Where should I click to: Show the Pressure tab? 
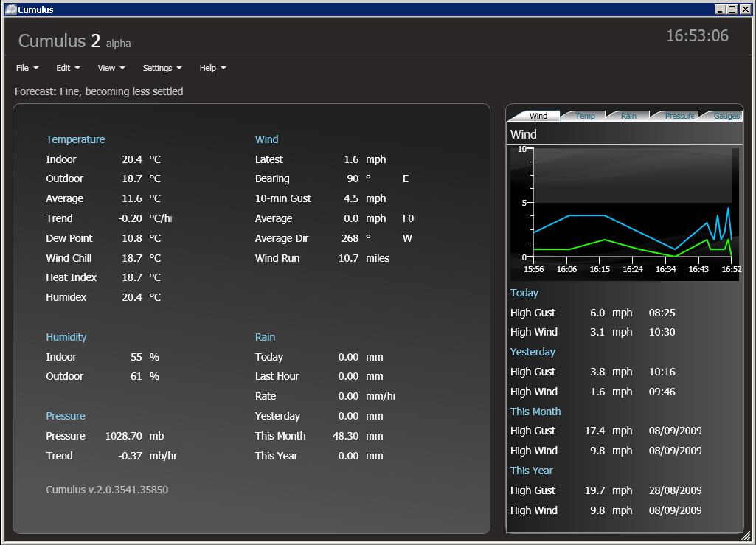[x=679, y=116]
